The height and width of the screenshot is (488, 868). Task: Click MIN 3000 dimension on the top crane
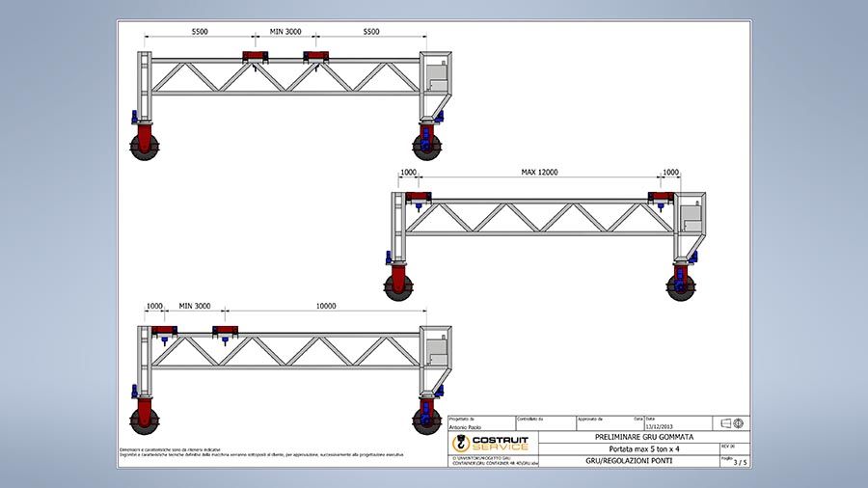coord(286,32)
